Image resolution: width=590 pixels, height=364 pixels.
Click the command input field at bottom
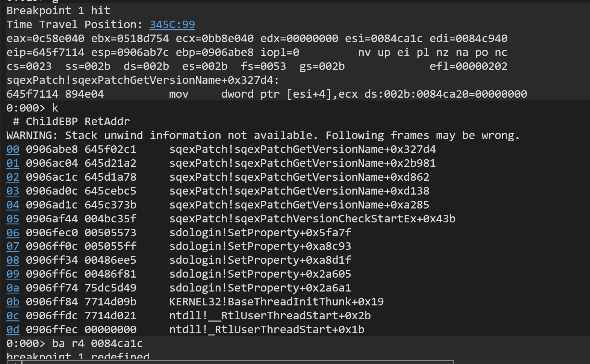pyautogui.click(x=238, y=362)
